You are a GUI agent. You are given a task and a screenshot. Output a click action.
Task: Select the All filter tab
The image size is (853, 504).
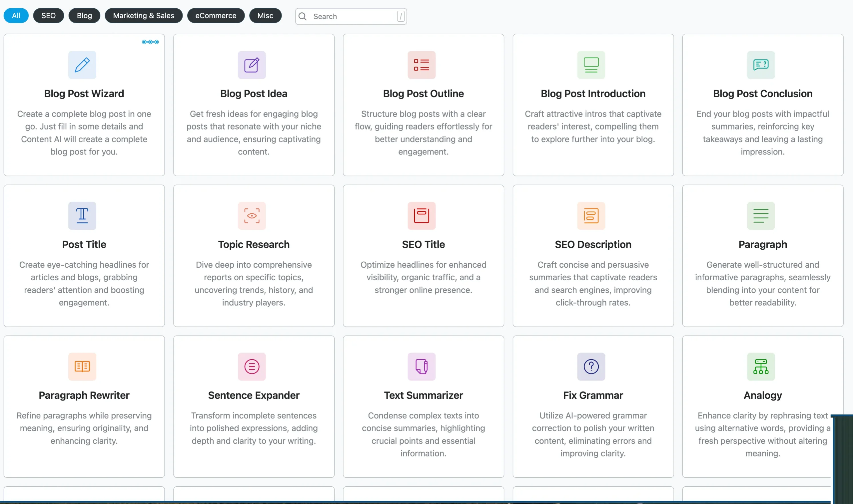point(16,16)
